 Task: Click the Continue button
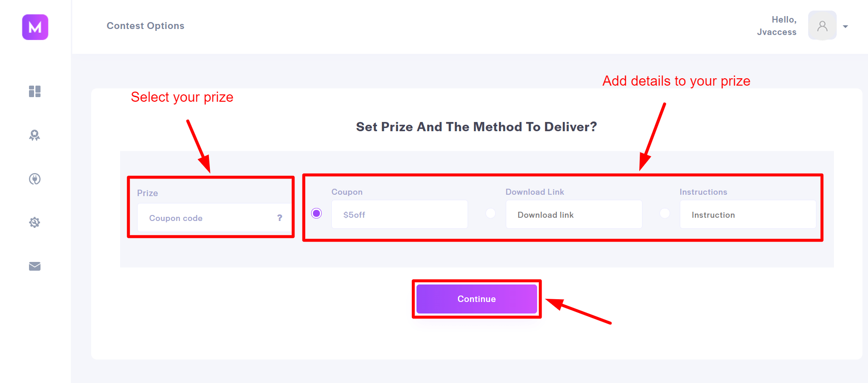click(477, 299)
